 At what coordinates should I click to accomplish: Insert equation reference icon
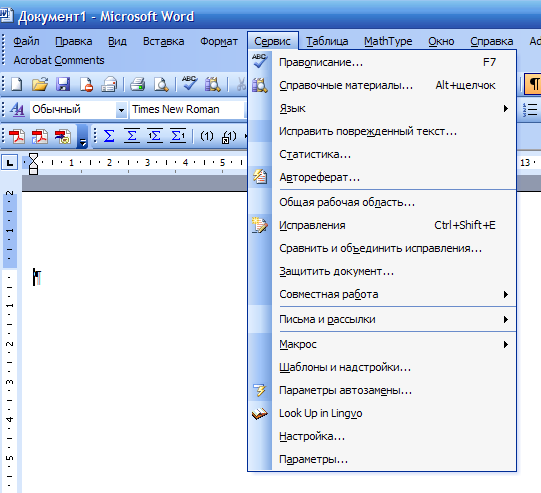pos(229,137)
